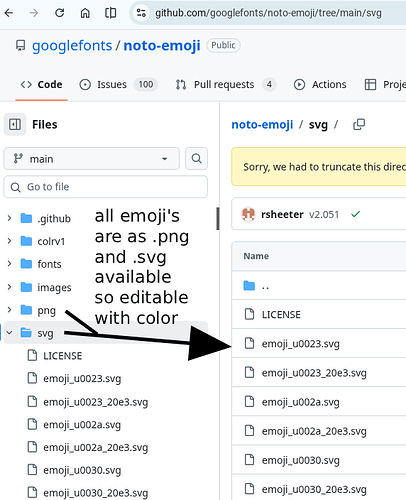Focus the Go to file field
The image size is (406, 500).
[106, 187]
